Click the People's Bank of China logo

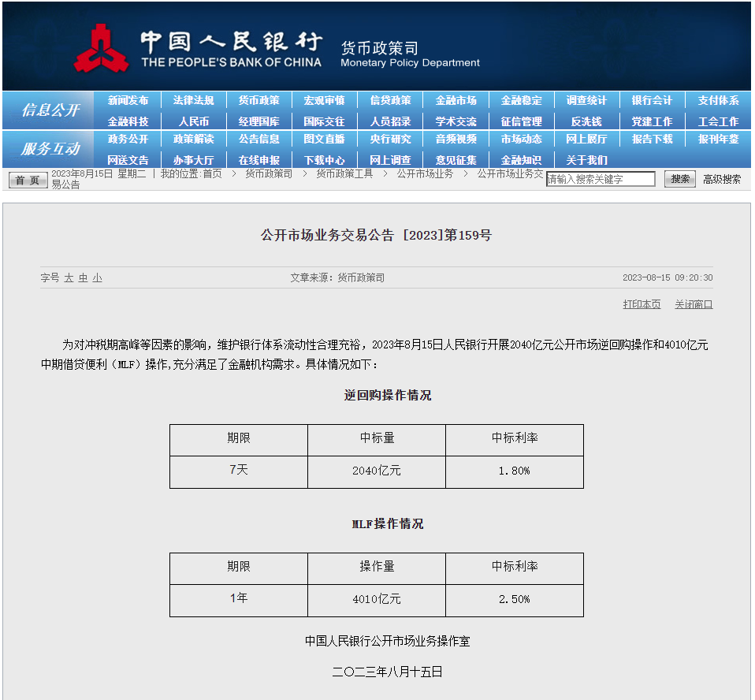pos(100,47)
